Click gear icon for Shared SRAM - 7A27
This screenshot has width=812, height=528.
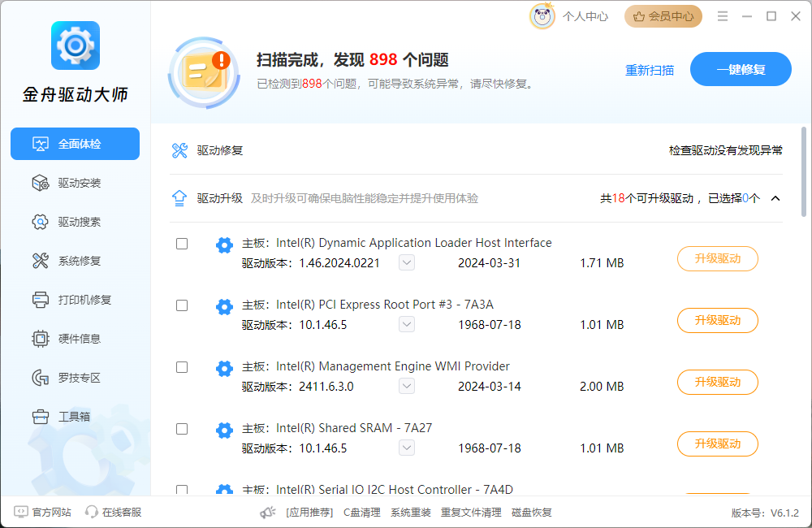coord(224,430)
